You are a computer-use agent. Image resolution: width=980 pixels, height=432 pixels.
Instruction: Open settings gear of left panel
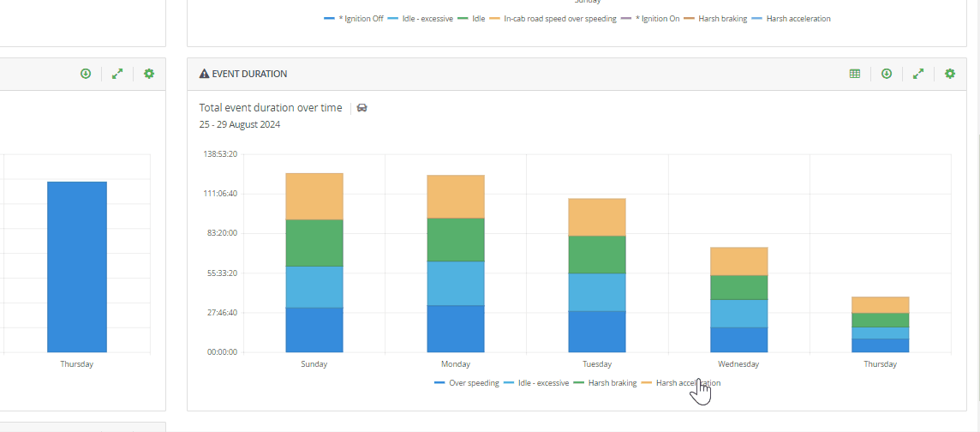click(x=149, y=74)
